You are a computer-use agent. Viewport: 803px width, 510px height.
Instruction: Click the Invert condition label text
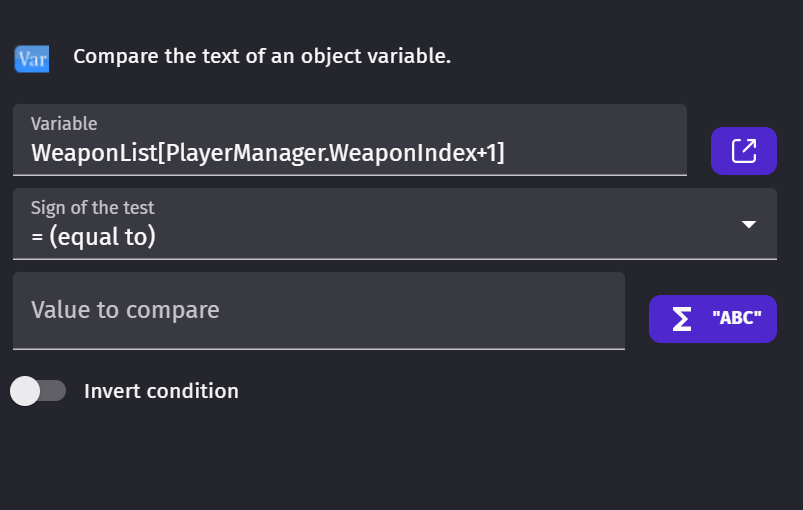[161, 391]
